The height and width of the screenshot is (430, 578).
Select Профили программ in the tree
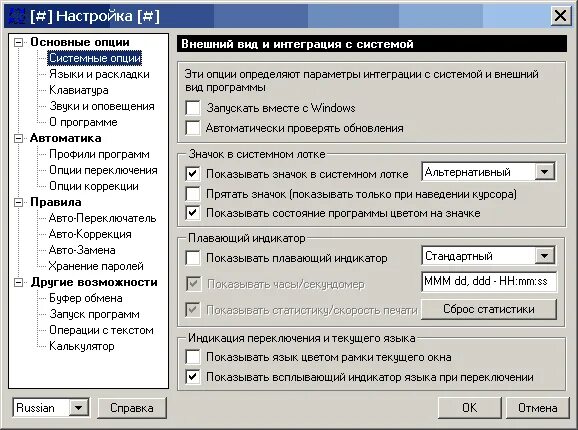(x=99, y=154)
